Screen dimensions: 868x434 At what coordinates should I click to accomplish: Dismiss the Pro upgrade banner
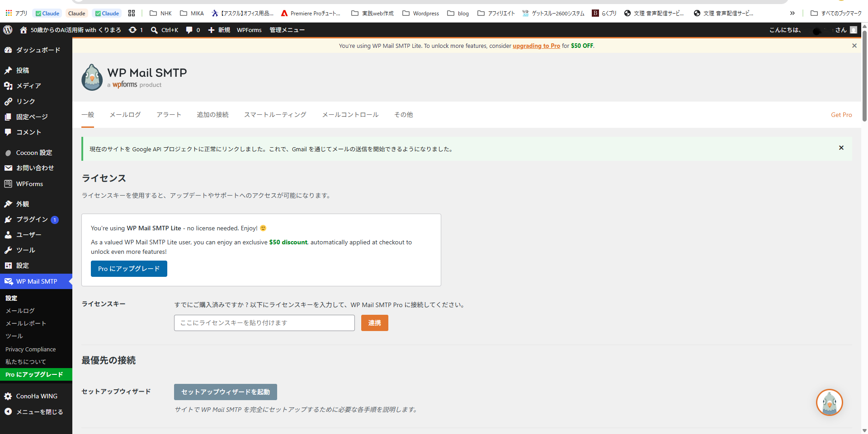click(x=854, y=46)
